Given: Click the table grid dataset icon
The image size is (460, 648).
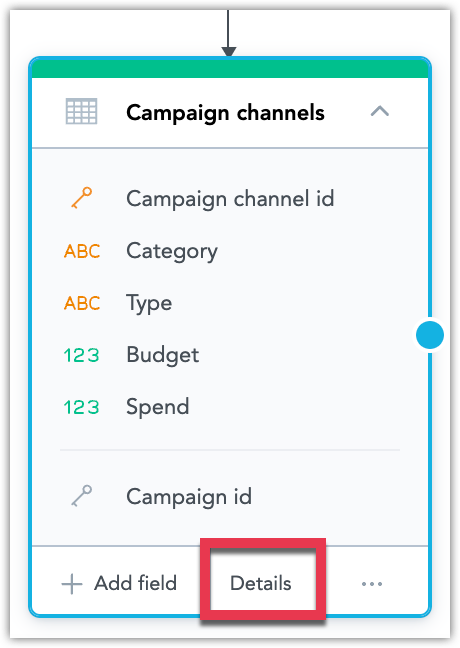Looking at the screenshot, I should [81, 111].
